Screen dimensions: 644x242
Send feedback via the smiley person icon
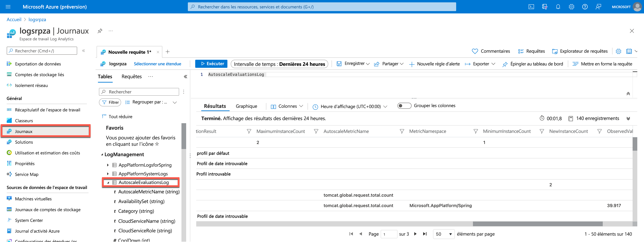599,7
